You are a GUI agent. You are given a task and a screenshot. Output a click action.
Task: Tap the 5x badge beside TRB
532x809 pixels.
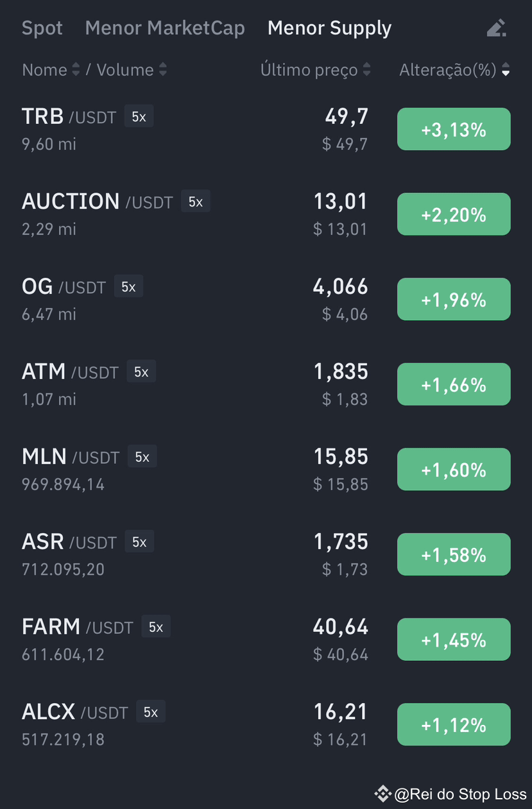[x=139, y=117]
